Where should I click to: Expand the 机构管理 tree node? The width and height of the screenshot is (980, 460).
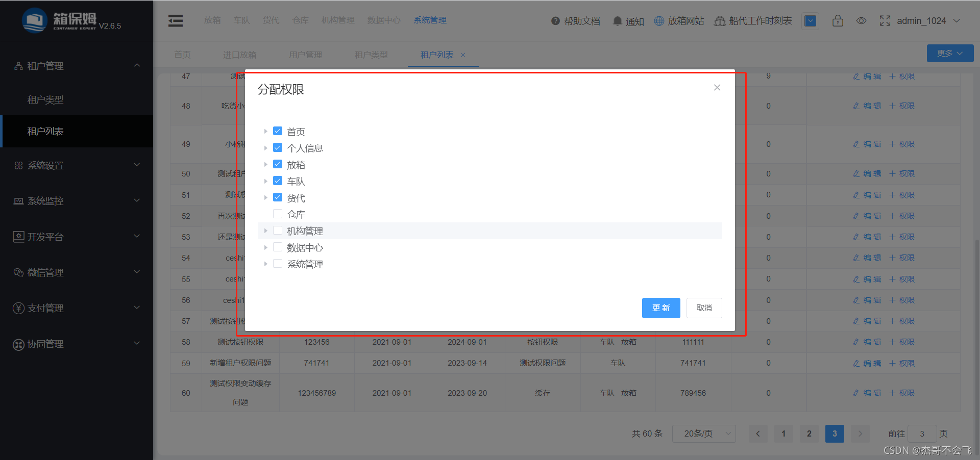(265, 231)
